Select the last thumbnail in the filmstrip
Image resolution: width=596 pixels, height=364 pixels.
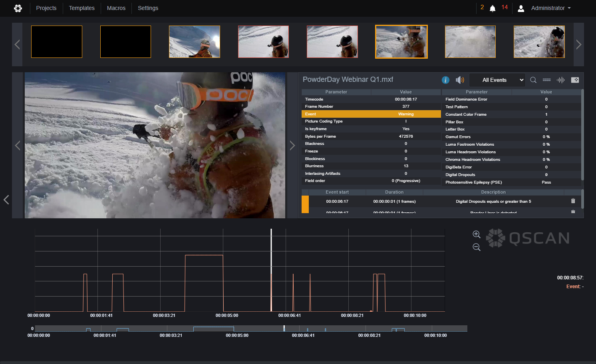[x=539, y=42]
